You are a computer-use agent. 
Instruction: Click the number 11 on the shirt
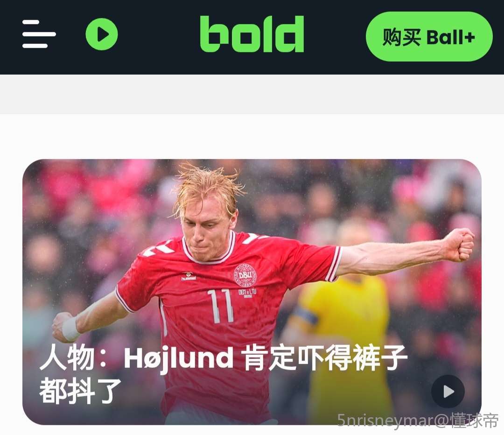[220, 305]
